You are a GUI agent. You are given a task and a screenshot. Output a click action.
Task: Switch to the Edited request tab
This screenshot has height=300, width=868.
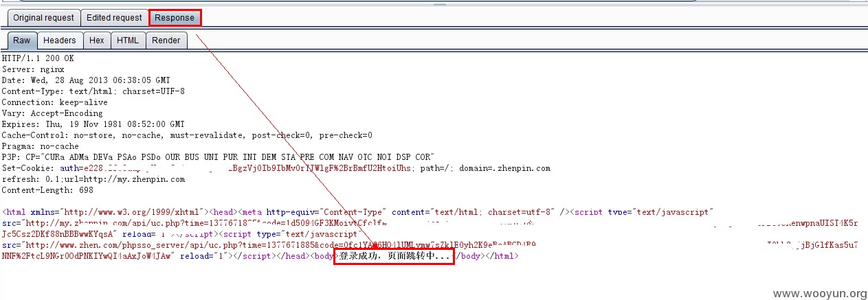point(114,18)
